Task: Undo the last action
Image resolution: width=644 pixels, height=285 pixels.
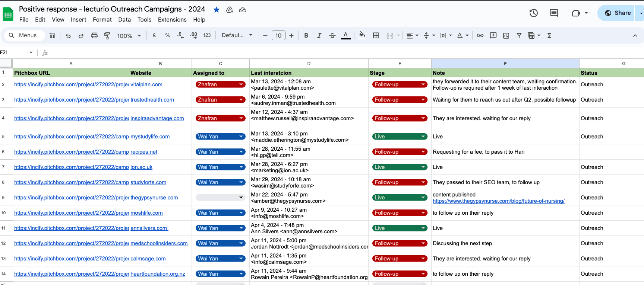Action: click(68, 36)
